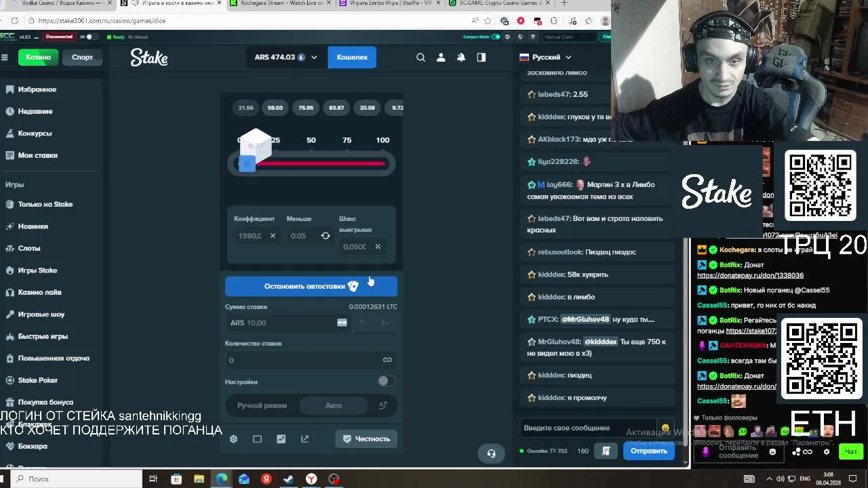Open the site search magnifier
Image resolution: width=868 pixels, height=488 pixels.
tap(420, 58)
